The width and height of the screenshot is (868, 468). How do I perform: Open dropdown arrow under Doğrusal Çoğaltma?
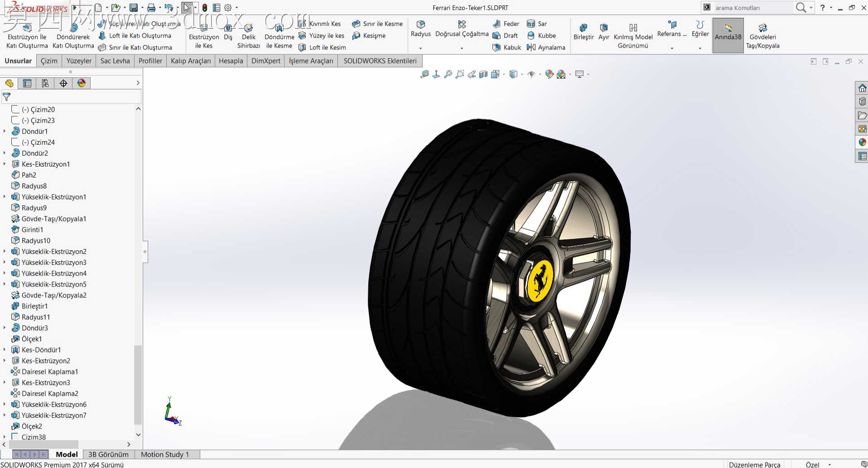click(x=462, y=48)
